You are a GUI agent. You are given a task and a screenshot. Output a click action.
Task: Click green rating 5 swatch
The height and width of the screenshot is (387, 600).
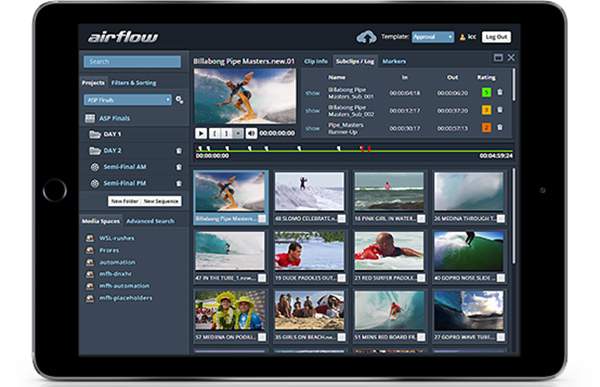(x=486, y=92)
